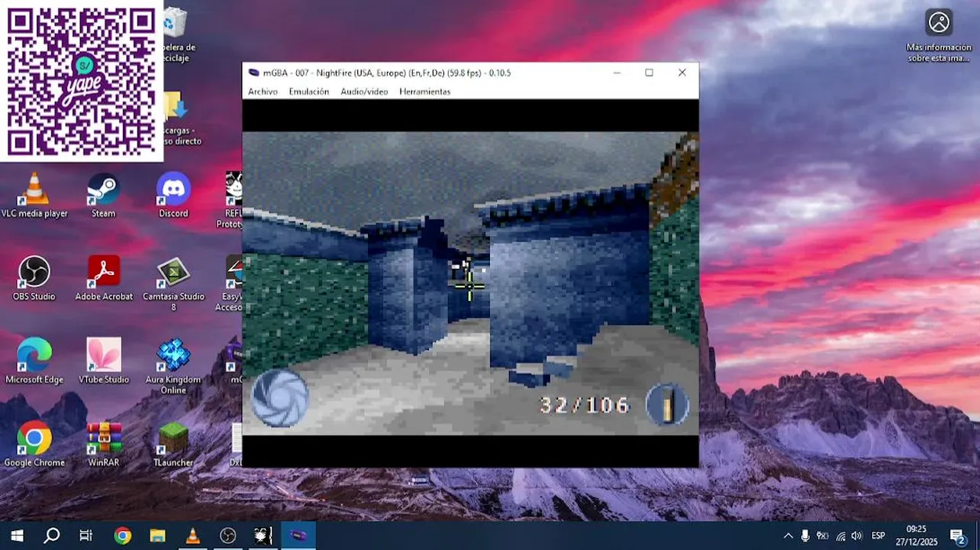This screenshot has height=550, width=980.
Task: Click the mGBA logo in title bar
Action: pyautogui.click(x=254, y=73)
